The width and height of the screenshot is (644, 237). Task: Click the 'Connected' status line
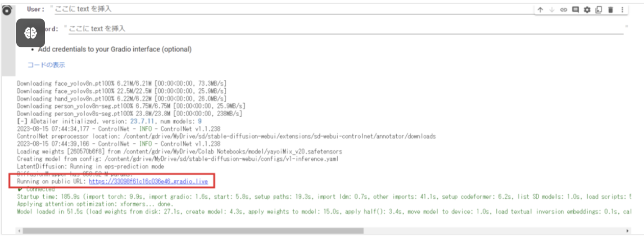tap(36, 189)
